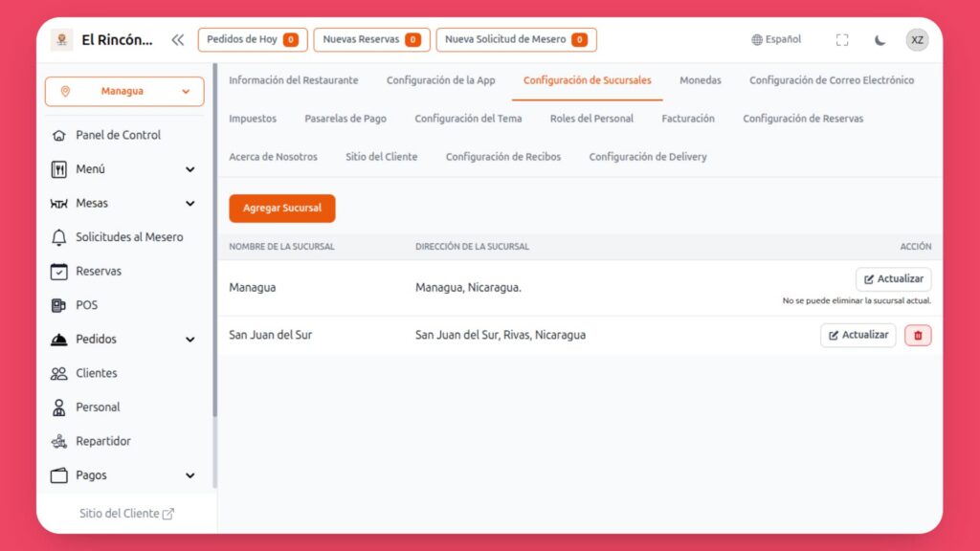
Task: Click the Nuevas Reservas count badge
Action: tap(412, 40)
